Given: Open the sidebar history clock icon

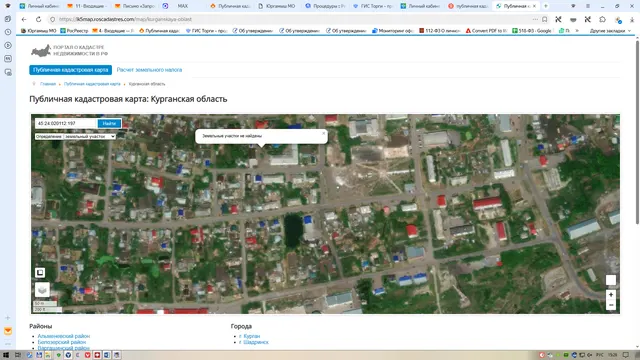Looking at the screenshot, I should pos(8,32).
